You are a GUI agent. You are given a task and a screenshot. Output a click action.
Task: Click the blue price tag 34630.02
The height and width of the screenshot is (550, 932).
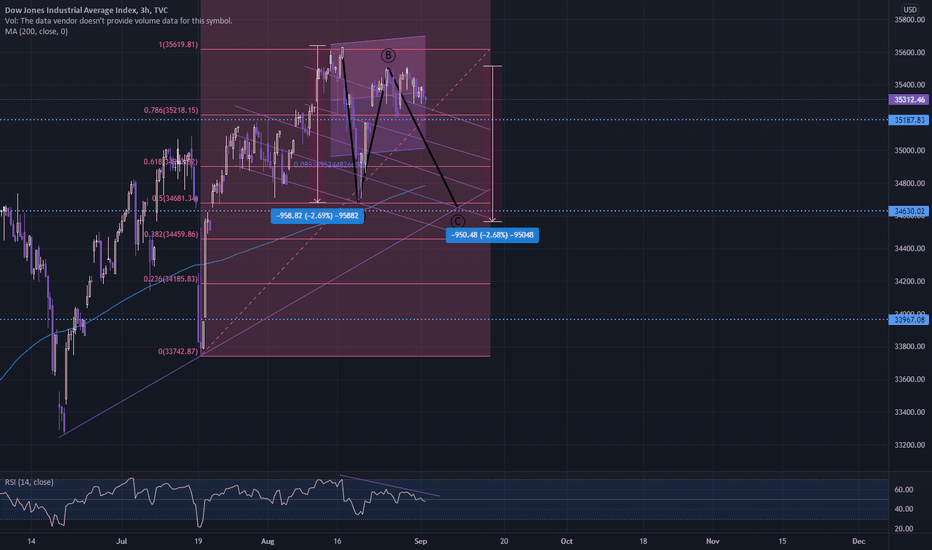[908, 211]
